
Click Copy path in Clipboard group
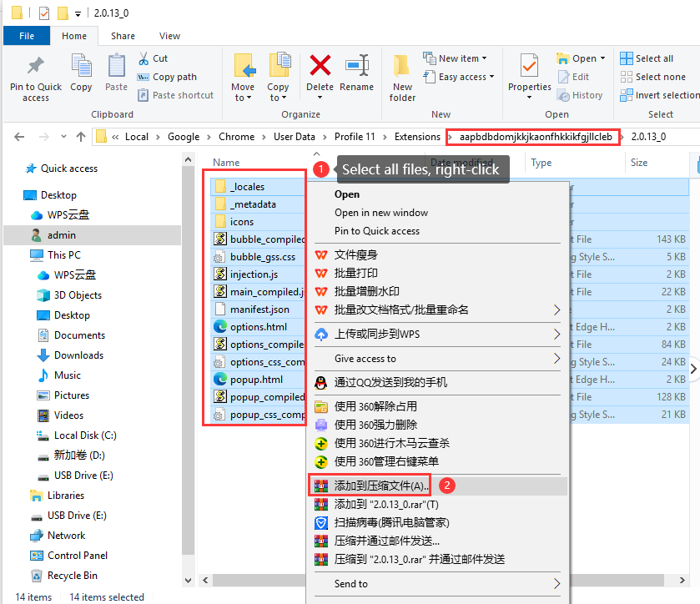click(168, 77)
